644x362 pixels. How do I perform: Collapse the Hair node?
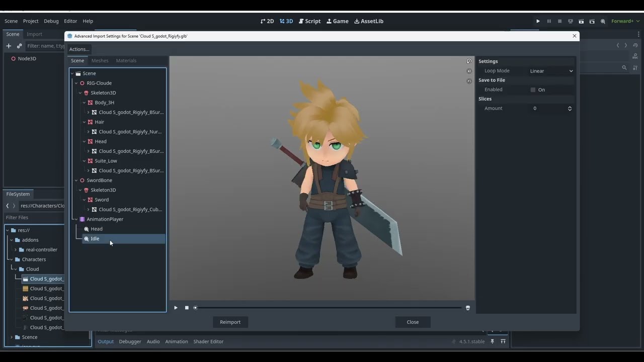coord(84,122)
